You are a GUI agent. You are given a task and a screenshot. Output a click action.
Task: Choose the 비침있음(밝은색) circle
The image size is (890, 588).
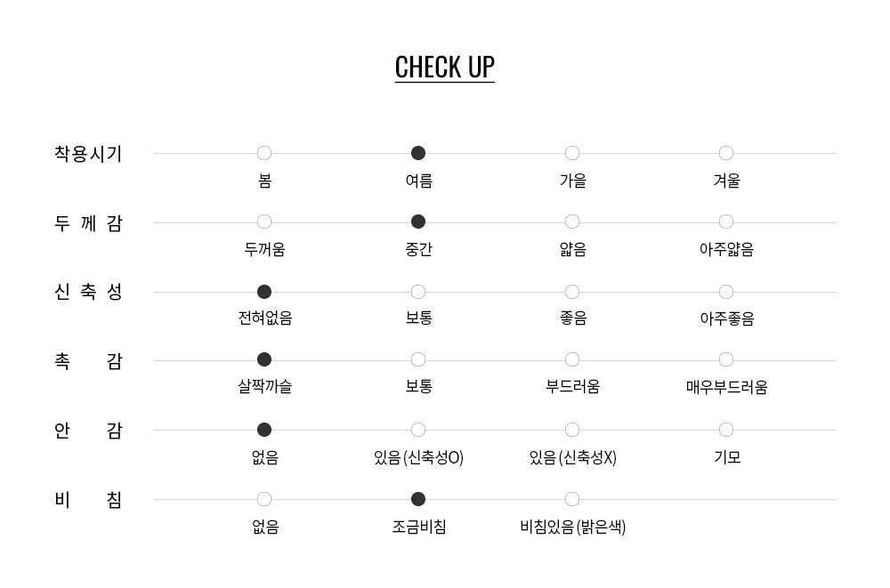click(x=572, y=499)
